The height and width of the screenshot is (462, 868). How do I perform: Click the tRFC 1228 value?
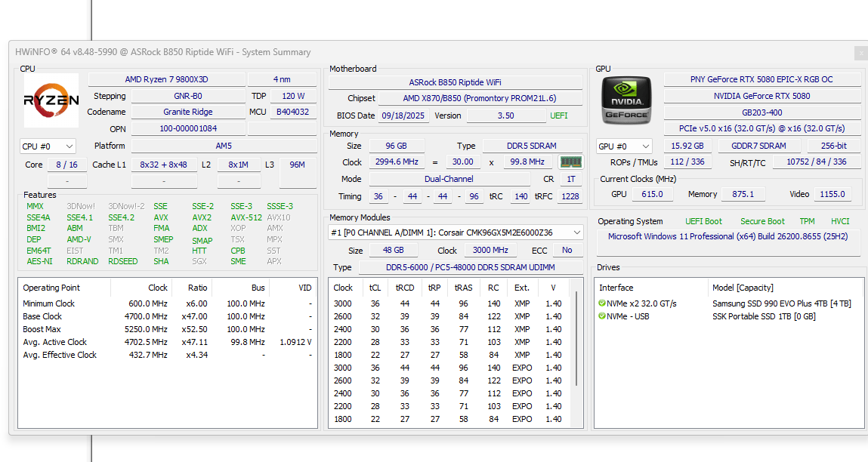570,196
